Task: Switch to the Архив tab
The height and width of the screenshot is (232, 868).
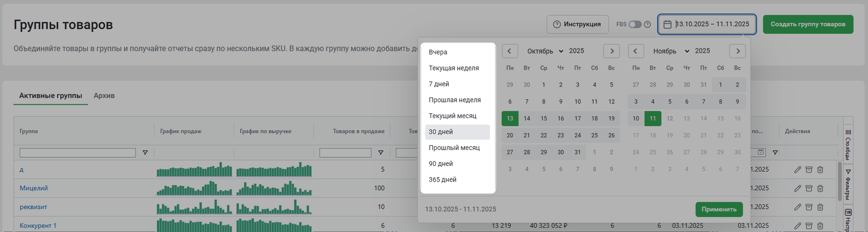Action: pyautogui.click(x=104, y=96)
